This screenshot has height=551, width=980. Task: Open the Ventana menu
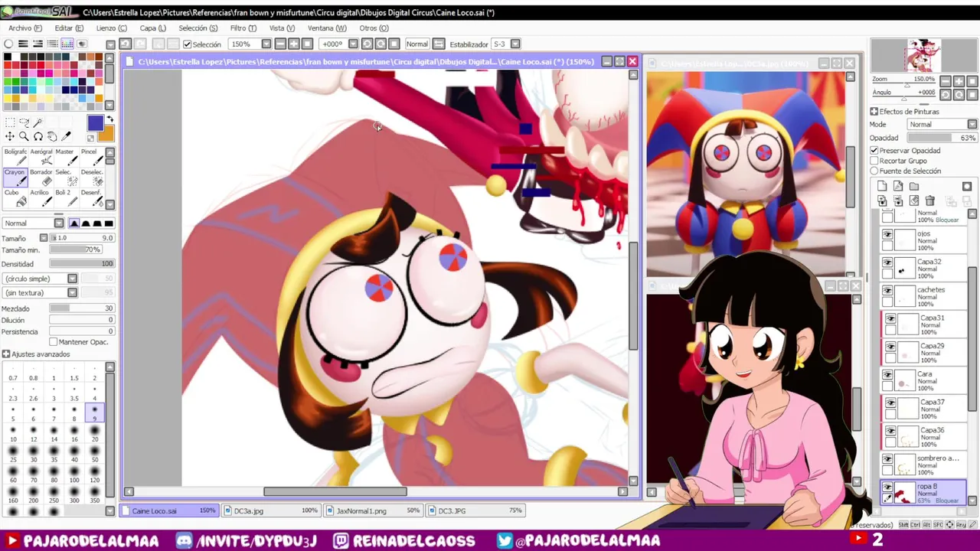click(x=327, y=28)
